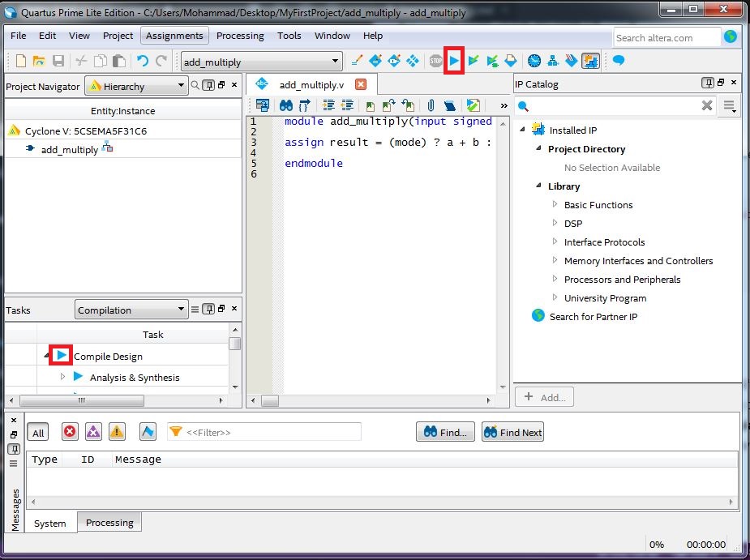Toggle the blue flag messages filter
Image resolution: width=750 pixels, height=560 pixels.
pyautogui.click(x=148, y=432)
